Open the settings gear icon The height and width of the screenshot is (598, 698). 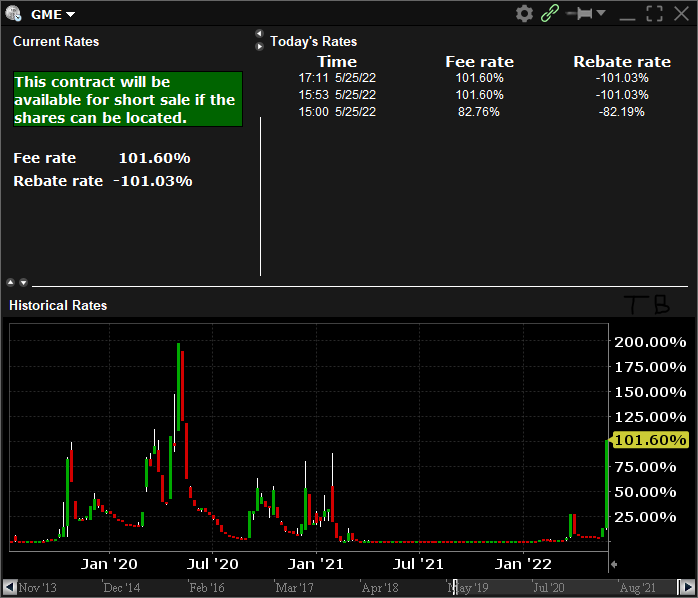click(x=524, y=14)
